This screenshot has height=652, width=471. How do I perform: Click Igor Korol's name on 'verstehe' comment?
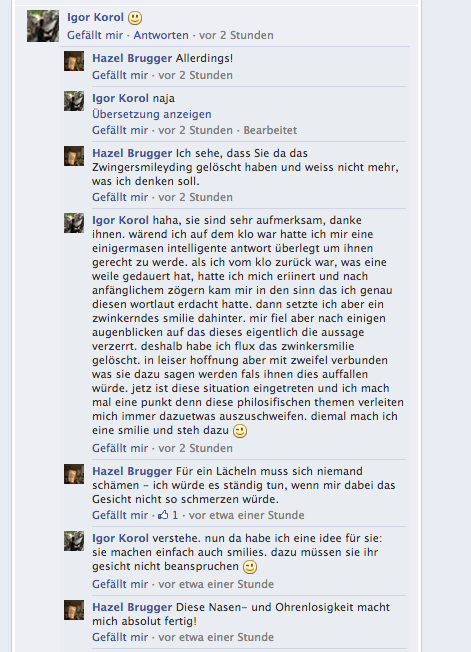[121, 538]
